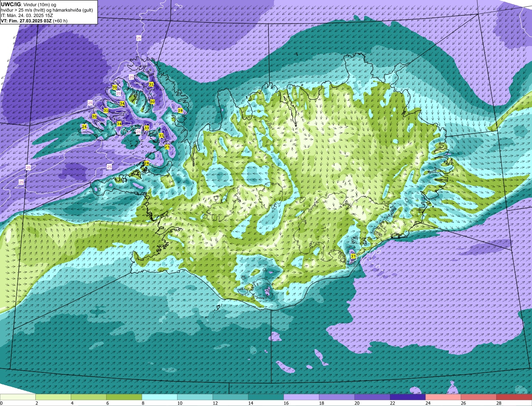Viewport: 532px width, 406px height.
Task: Click the 14–16 m/s dark teal swatch
Action: 266,397
